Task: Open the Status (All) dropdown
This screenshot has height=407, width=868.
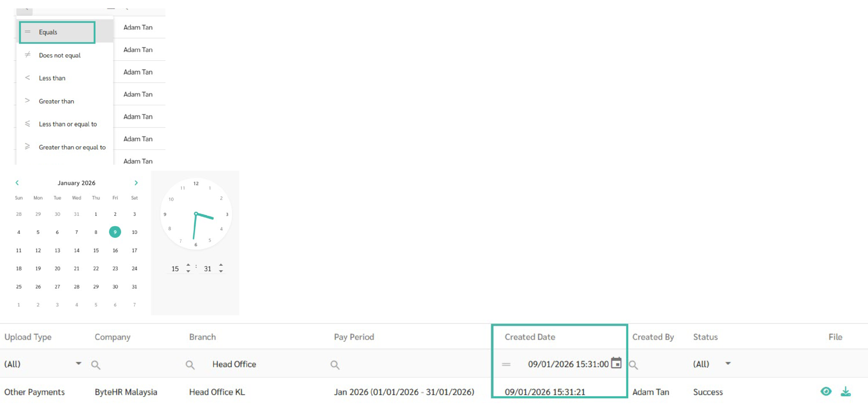Action: [728, 363]
